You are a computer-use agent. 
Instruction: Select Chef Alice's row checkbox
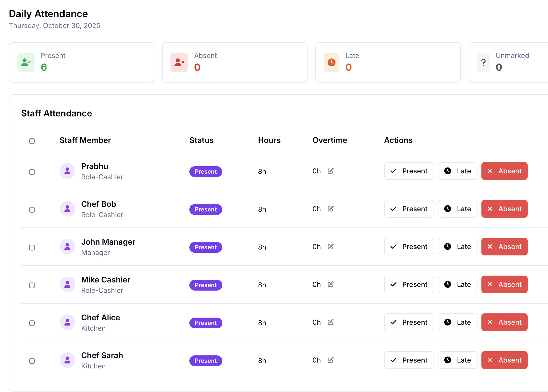pyautogui.click(x=32, y=323)
